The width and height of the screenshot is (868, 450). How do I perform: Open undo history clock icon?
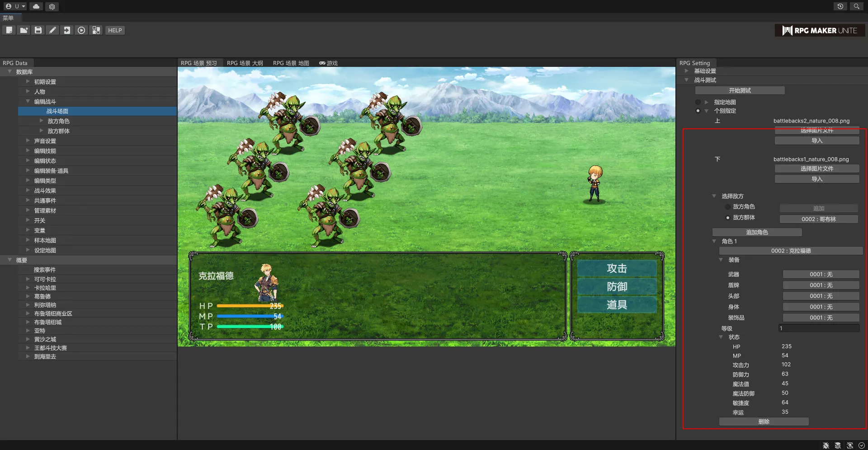pos(840,6)
